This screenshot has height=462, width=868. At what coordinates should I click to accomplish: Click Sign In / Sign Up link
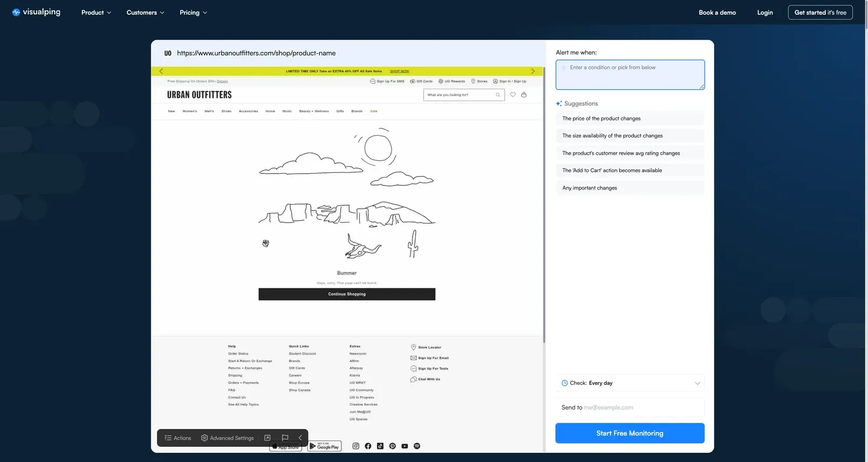click(x=509, y=81)
